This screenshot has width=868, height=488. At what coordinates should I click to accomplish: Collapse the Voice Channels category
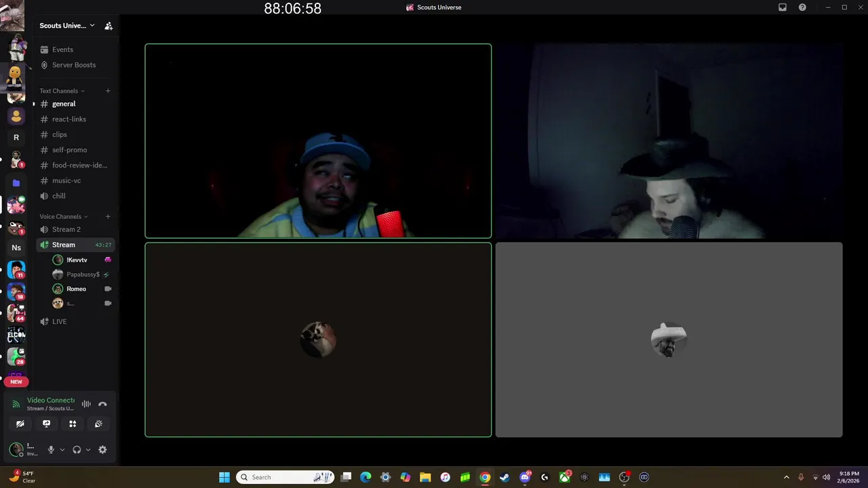[x=63, y=216]
